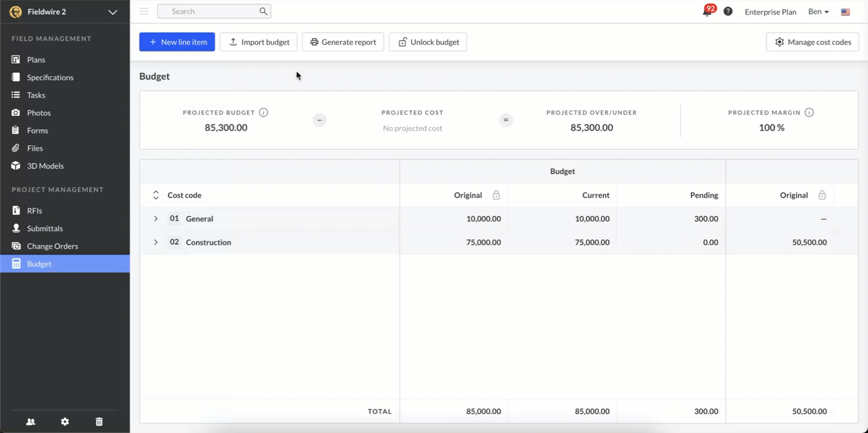The image size is (868, 433).
Task: Open the Ben user menu dropdown
Action: coord(818,12)
